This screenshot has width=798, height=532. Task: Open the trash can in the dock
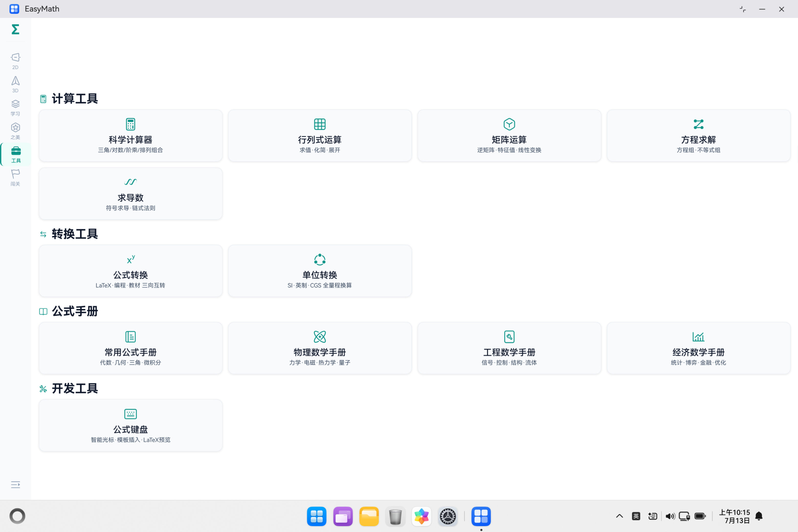(395, 516)
